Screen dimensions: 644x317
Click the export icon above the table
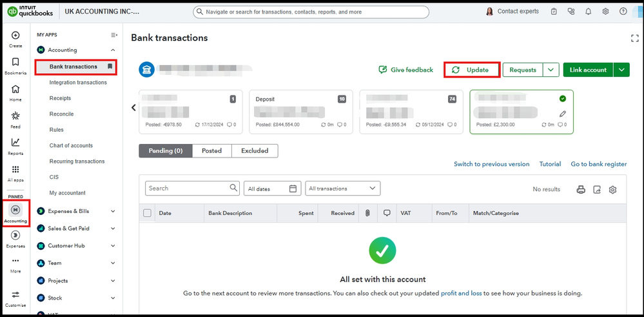pyautogui.click(x=597, y=190)
